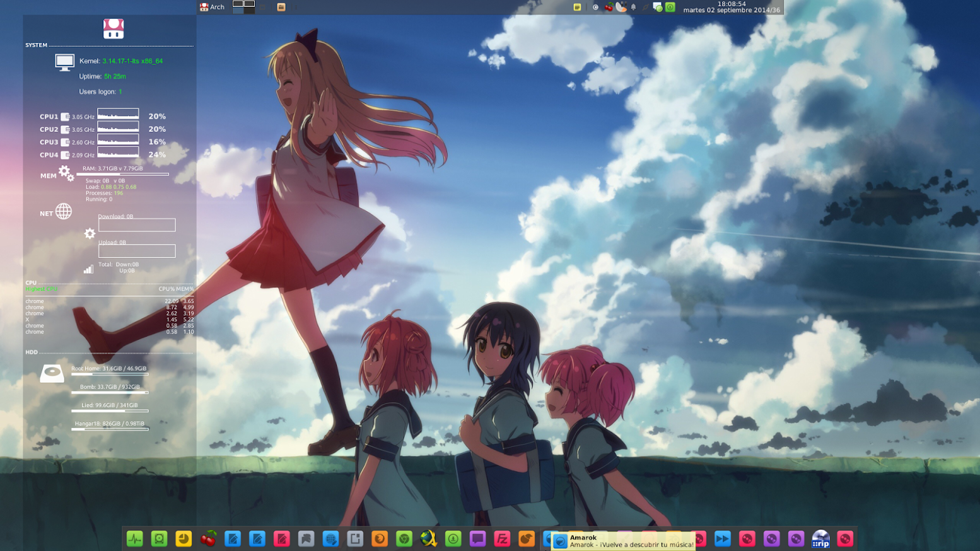Click the RAM 3.71GiB usage bar
This screenshot has width=980, height=551.
(x=123, y=174)
